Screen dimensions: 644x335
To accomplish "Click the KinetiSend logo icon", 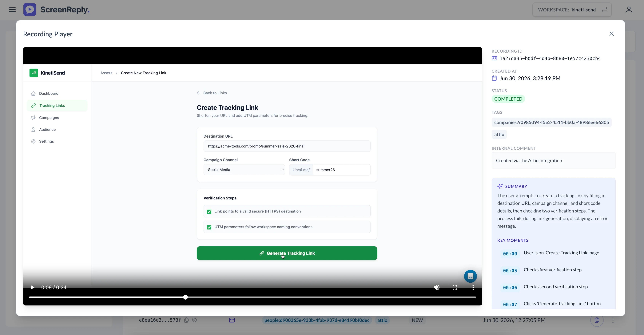I will 34,73.
